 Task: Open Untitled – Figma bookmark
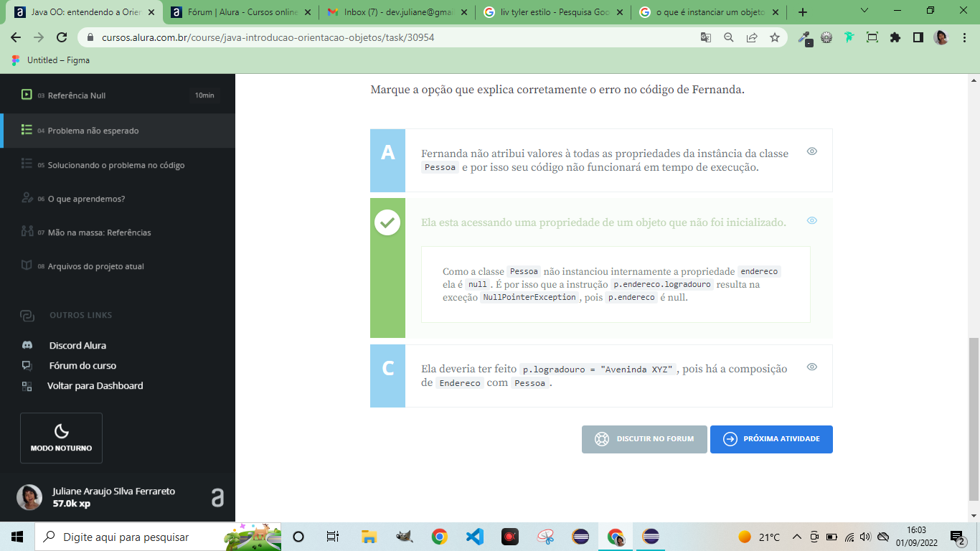(51, 60)
